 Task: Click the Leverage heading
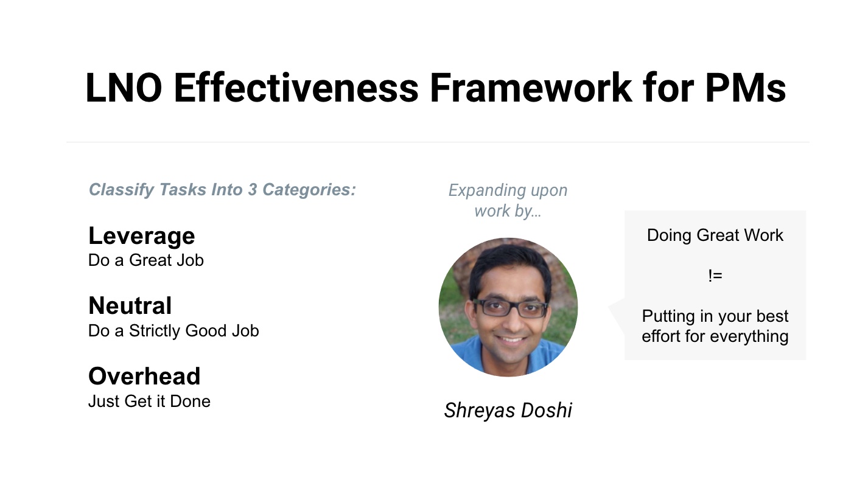click(142, 236)
